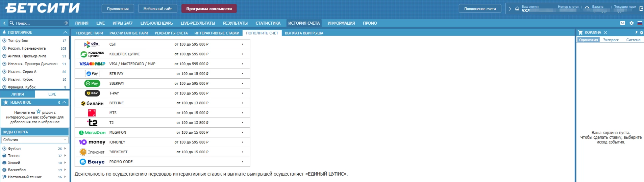Click the Koshelek TsUPIS logo
The image size is (644, 182).
pyautogui.click(x=92, y=54)
